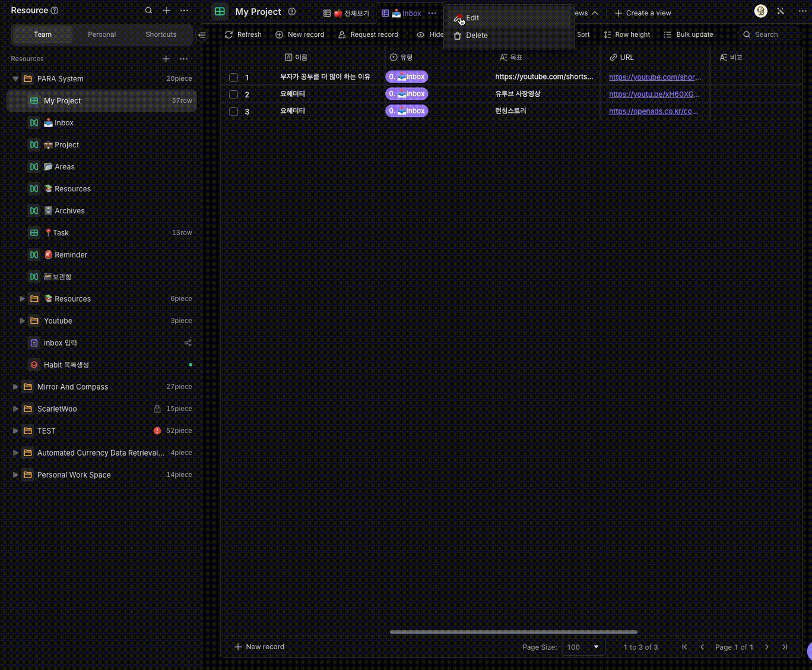Tick the checkbox on row 3
Viewport: 812px width, 670px height.
point(234,112)
